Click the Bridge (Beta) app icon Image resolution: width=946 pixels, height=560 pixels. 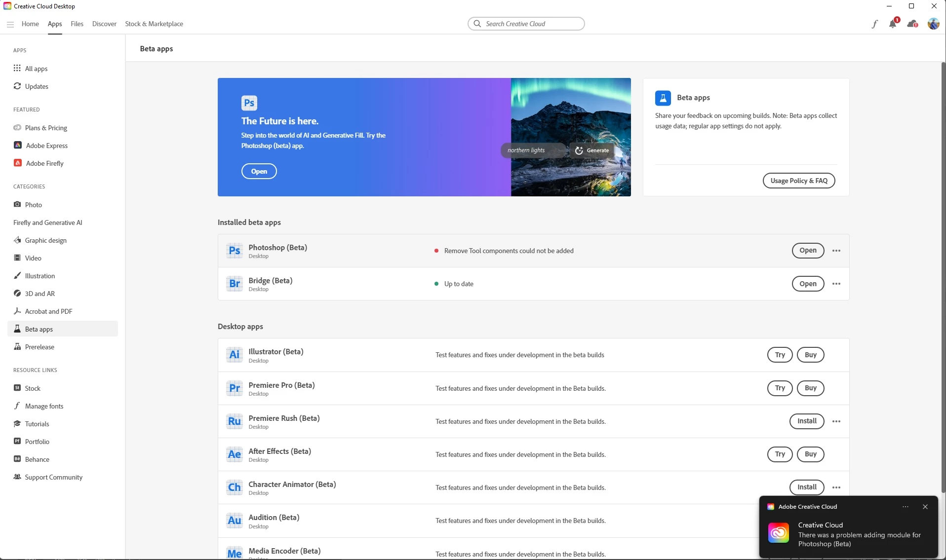point(235,284)
